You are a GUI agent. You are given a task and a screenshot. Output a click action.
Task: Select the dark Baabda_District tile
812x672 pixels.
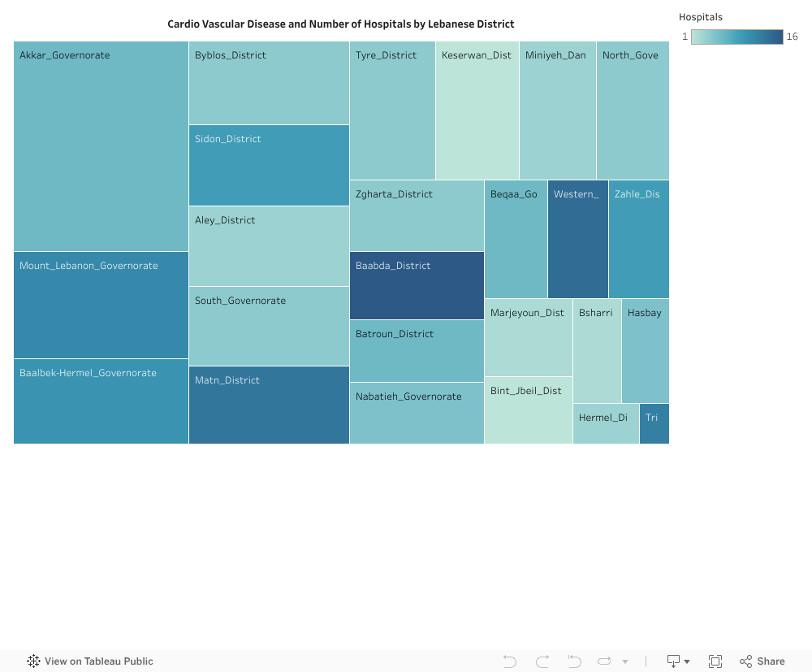(x=417, y=284)
